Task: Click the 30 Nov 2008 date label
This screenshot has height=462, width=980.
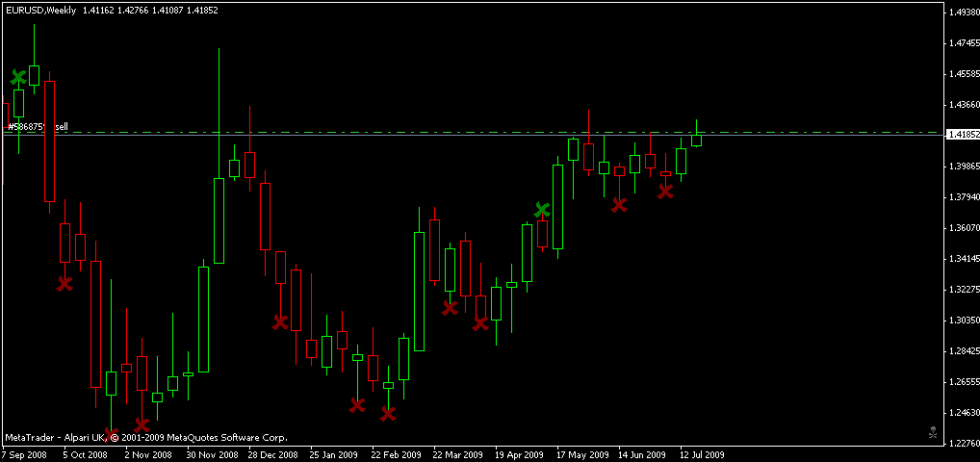Action: coord(213,454)
